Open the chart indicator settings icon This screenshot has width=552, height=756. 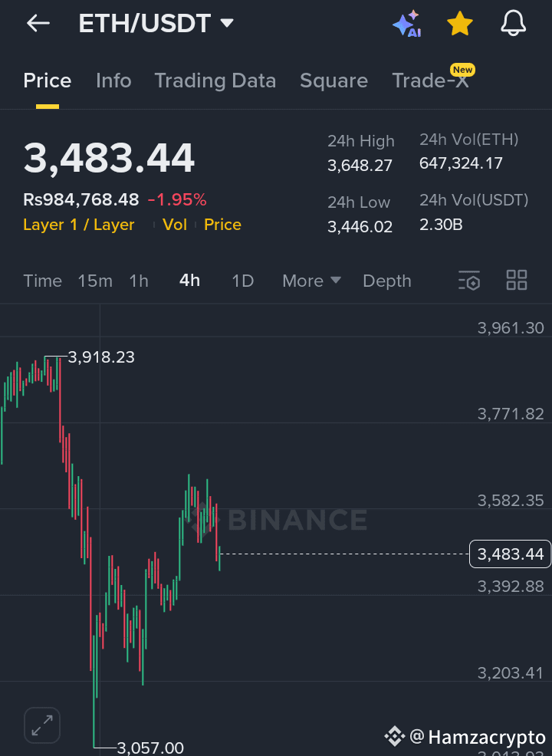coord(469,280)
